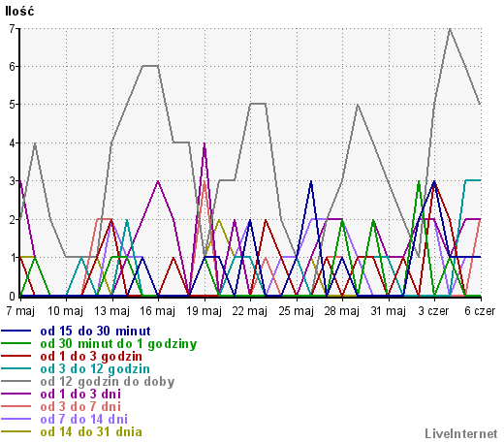Click the 'Ilość' axis title
Viewport: 504px width, 443px height.
point(19,12)
